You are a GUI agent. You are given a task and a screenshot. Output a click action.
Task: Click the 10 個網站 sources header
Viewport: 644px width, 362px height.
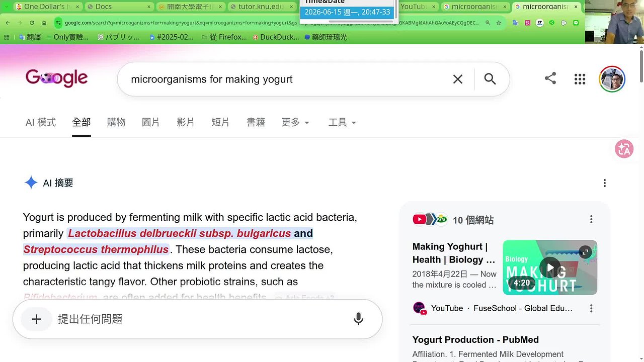click(x=473, y=220)
